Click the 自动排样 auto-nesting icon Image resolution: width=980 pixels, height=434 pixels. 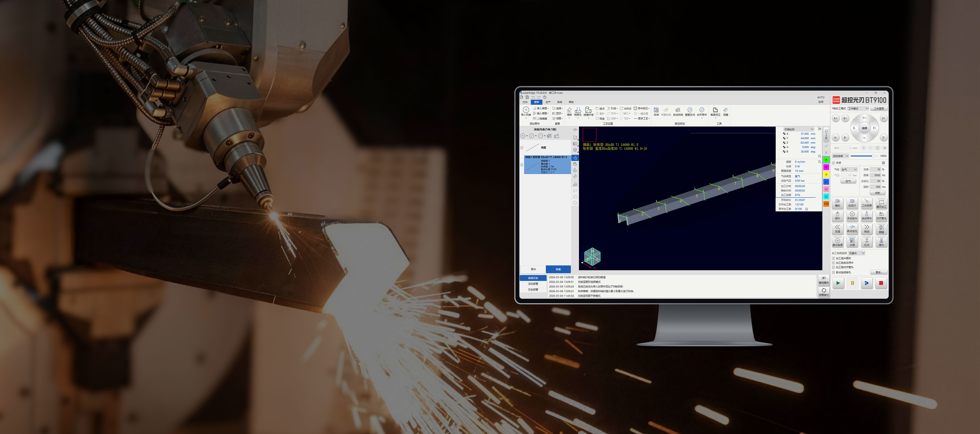tap(678, 110)
